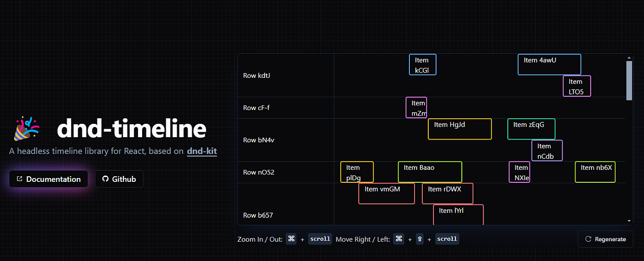Click the Row bN4v label
The image size is (644, 261).
(258, 140)
